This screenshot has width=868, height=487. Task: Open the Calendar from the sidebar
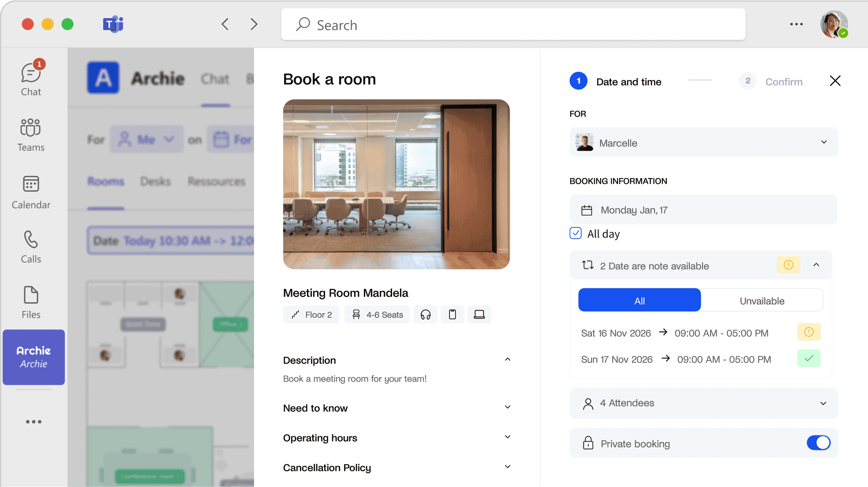click(30, 191)
